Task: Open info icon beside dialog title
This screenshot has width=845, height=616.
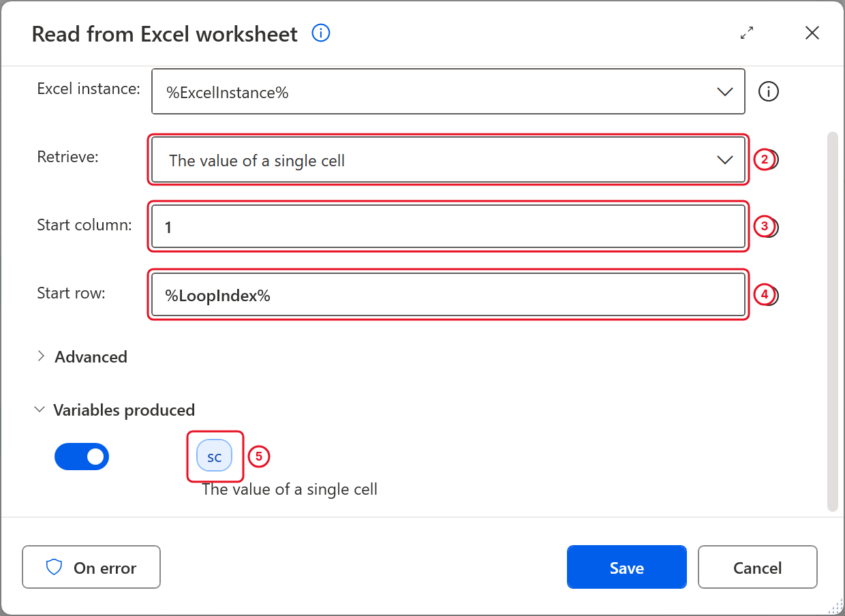Action: [x=321, y=33]
